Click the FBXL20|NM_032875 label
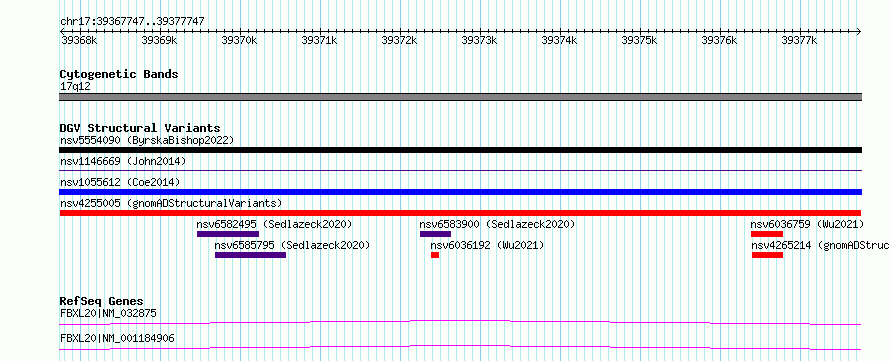The height and width of the screenshot is (361, 890). click(x=108, y=313)
